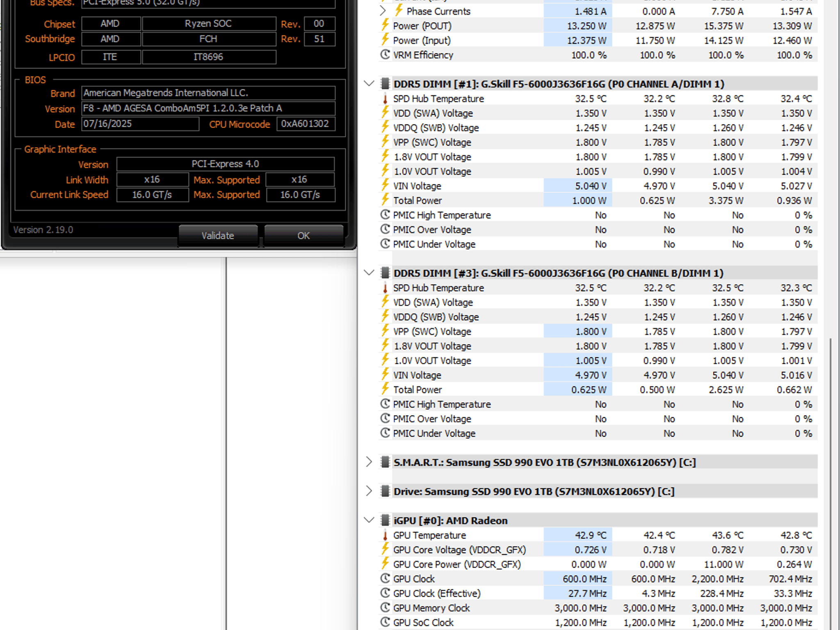Select the Power (POUT) current value 13.250 W

click(587, 26)
